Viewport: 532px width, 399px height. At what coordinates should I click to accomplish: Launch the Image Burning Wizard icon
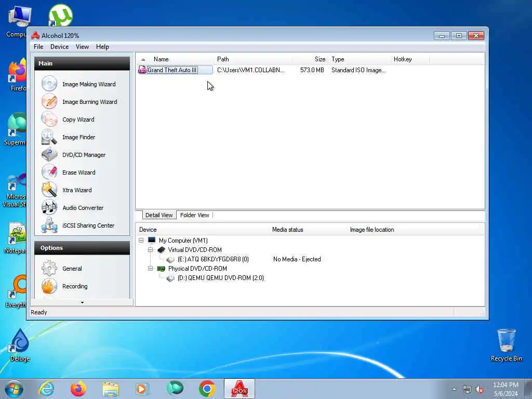[x=49, y=101]
